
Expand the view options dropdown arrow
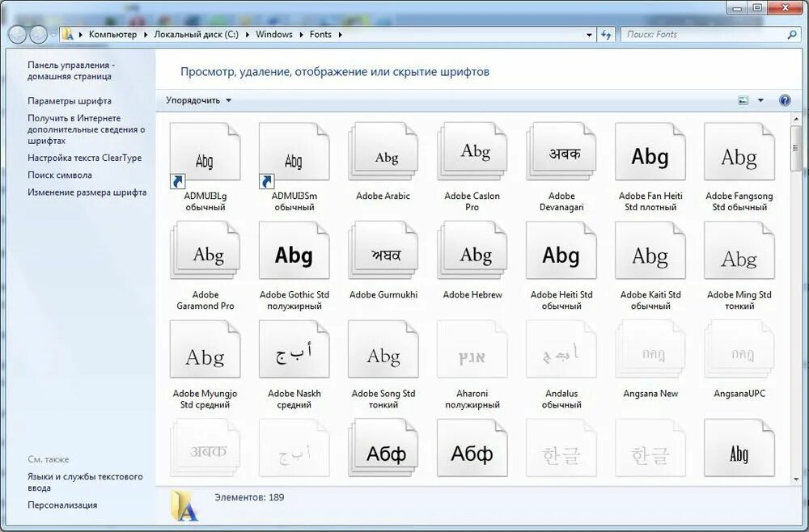[x=760, y=100]
